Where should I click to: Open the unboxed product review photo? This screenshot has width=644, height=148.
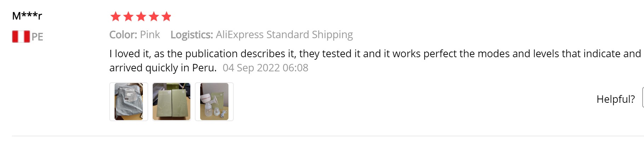(x=214, y=102)
